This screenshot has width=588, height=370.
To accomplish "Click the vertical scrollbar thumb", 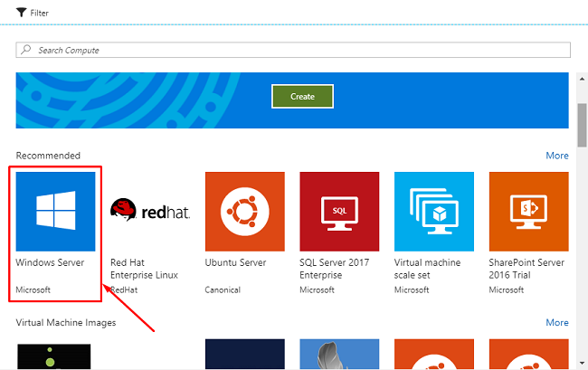I will click(582, 125).
